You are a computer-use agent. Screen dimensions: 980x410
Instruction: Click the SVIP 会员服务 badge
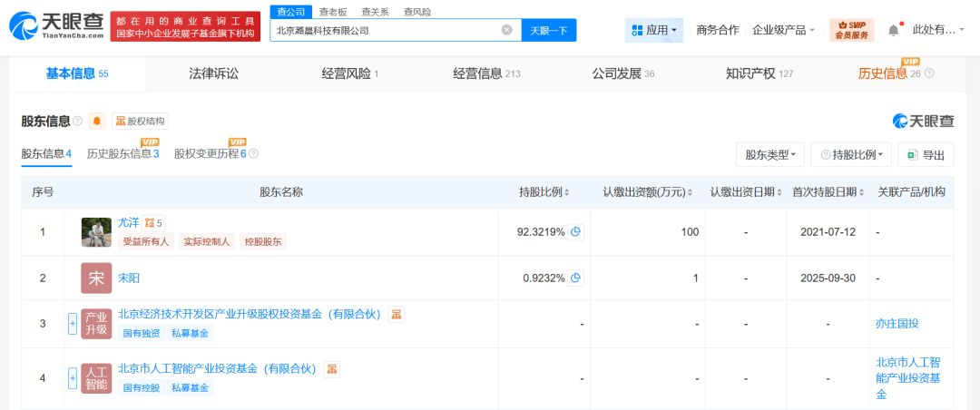851,30
